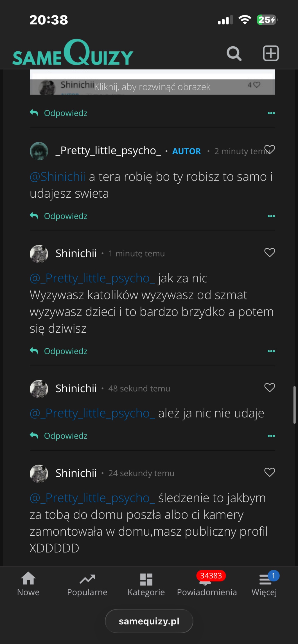
Task: Click the SameQuizy logo
Action: 73,53
